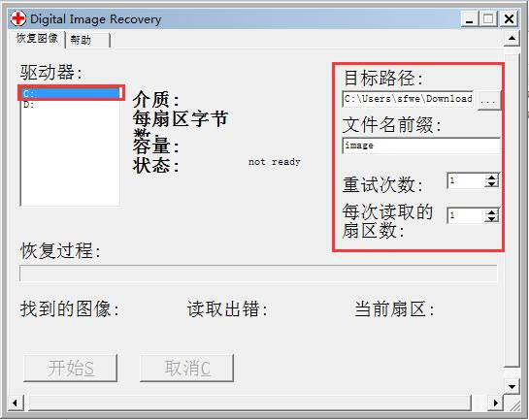The image size is (529, 420).
Task: Increase 每次读取的扇区数 with up arrow
Action: [491, 212]
